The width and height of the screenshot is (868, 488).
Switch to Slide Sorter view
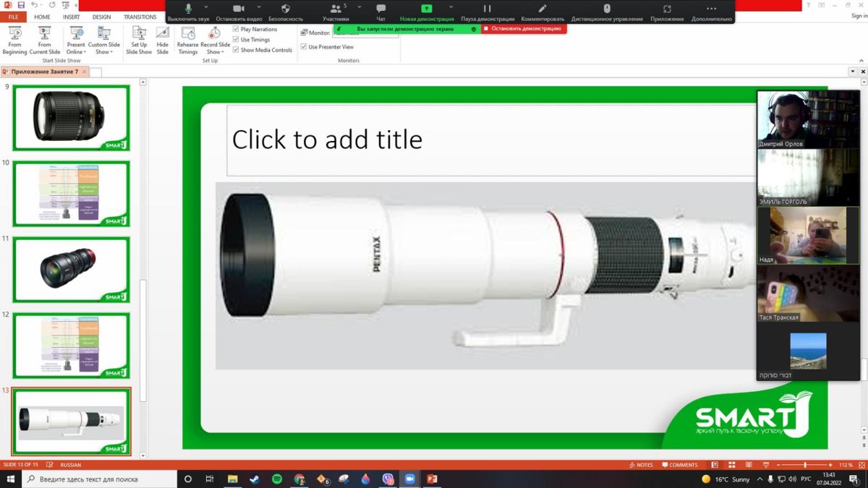(x=730, y=465)
